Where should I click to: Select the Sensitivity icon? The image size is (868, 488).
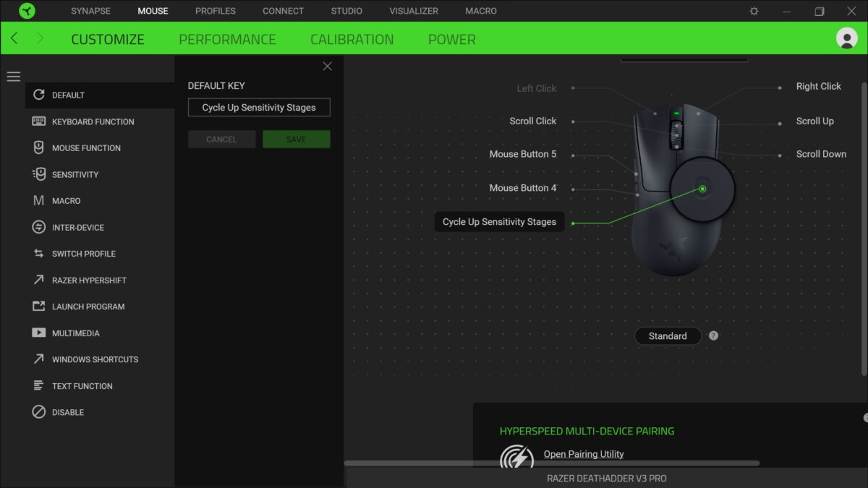pyautogui.click(x=39, y=174)
